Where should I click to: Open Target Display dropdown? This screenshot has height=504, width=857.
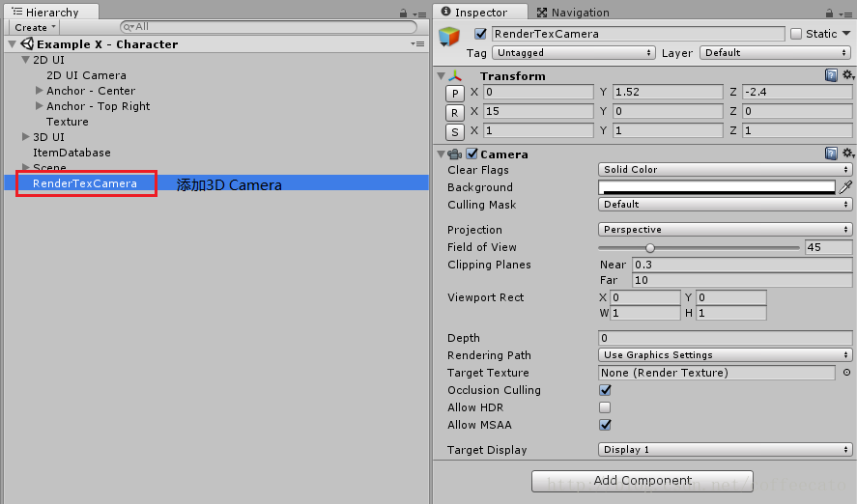[725, 449]
